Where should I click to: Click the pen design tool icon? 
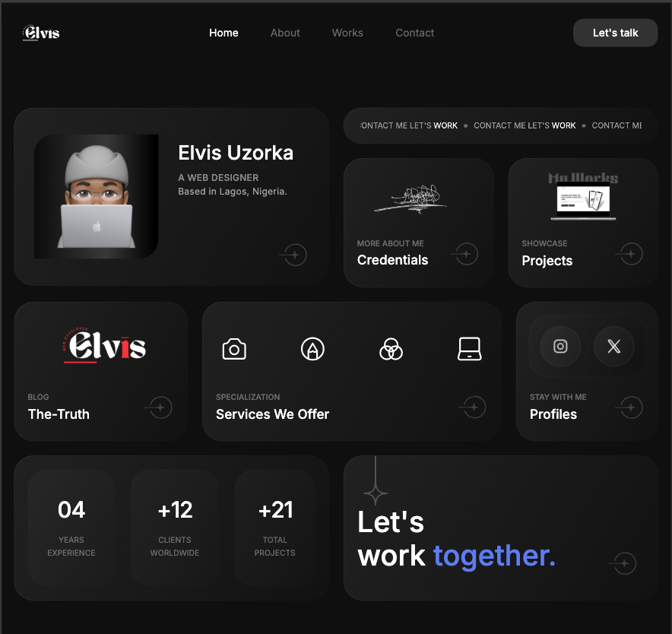[312, 349]
